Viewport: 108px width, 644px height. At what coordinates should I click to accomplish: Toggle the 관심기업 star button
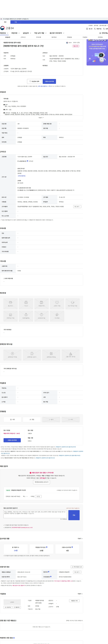(8, 607)
